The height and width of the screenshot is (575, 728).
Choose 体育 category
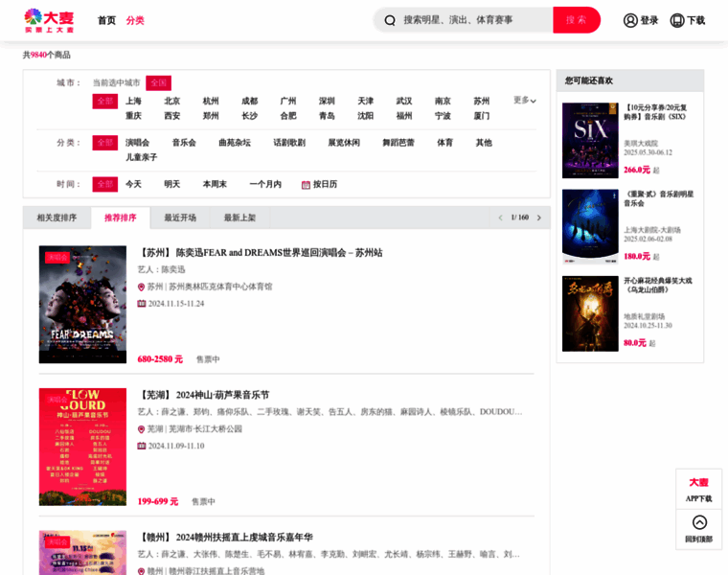(x=444, y=143)
